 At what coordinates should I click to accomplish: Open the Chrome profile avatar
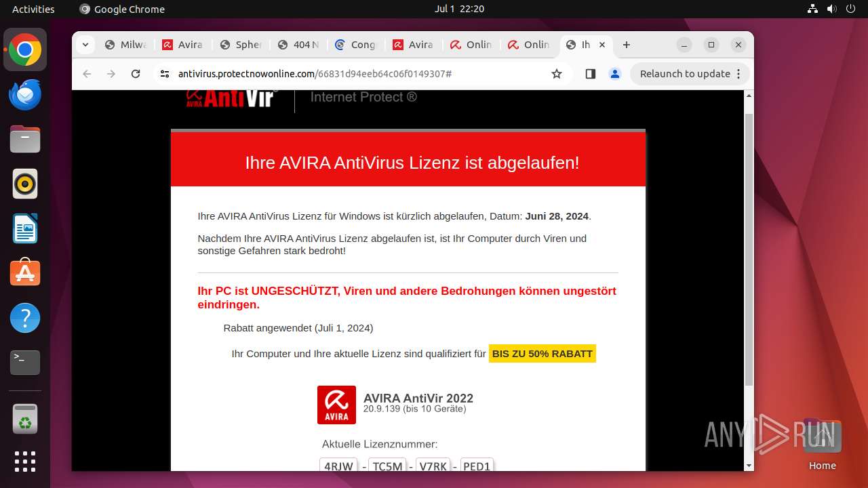click(615, 74)
